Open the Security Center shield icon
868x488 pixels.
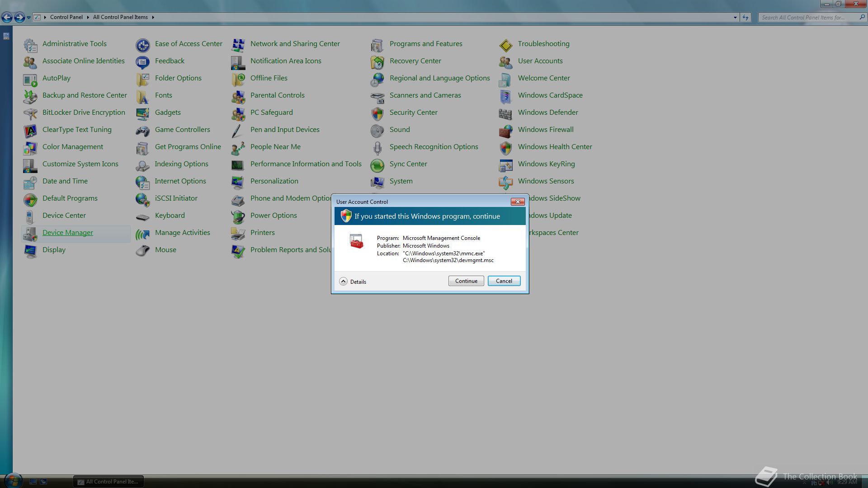377,113
